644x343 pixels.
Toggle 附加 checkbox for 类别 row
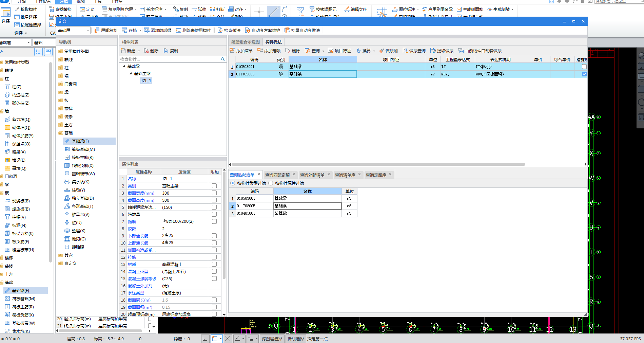(214, 186)
